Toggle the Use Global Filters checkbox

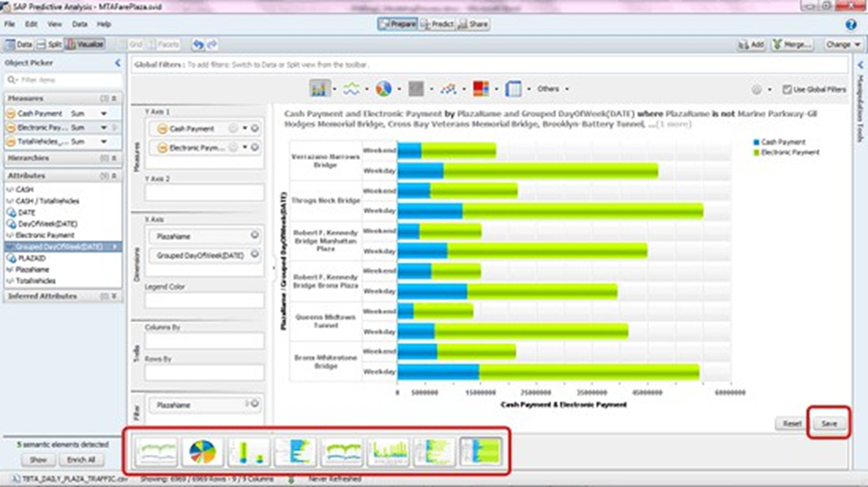(x=787, y=89)
